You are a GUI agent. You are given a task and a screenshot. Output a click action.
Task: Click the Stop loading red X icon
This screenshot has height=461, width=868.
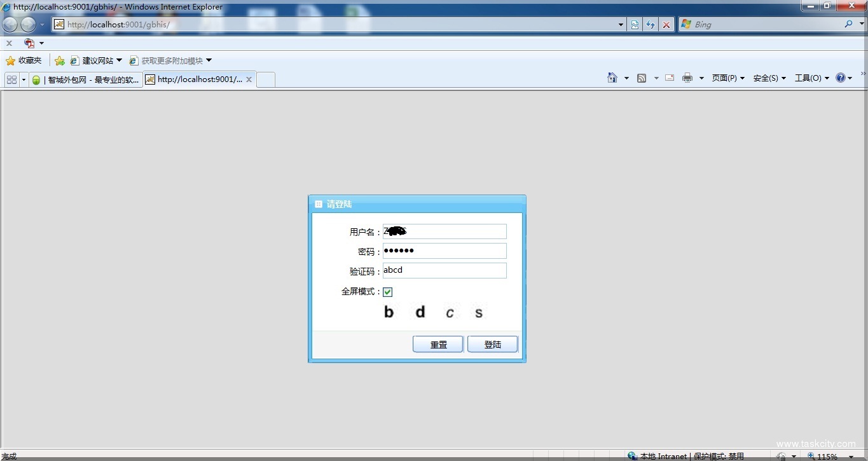coord(666,24)
